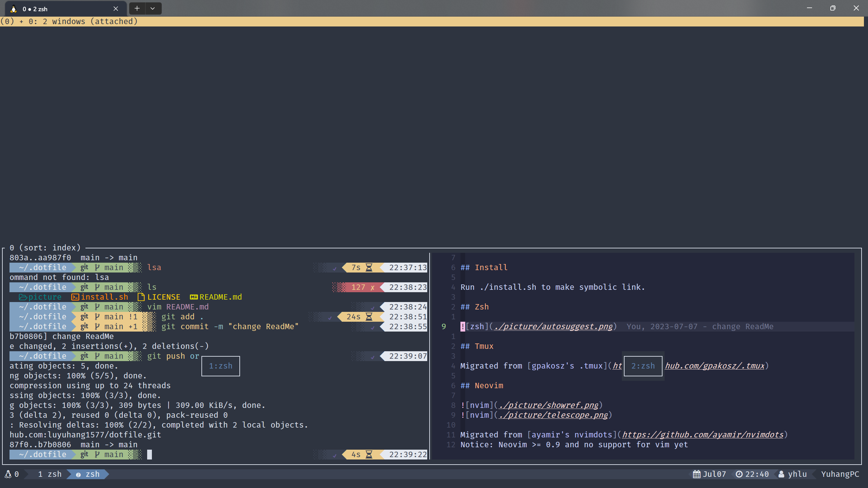Open the ayamir nvimdots GitHub link
This screenshot has height=488, width=868.
(x=703, y=435)
